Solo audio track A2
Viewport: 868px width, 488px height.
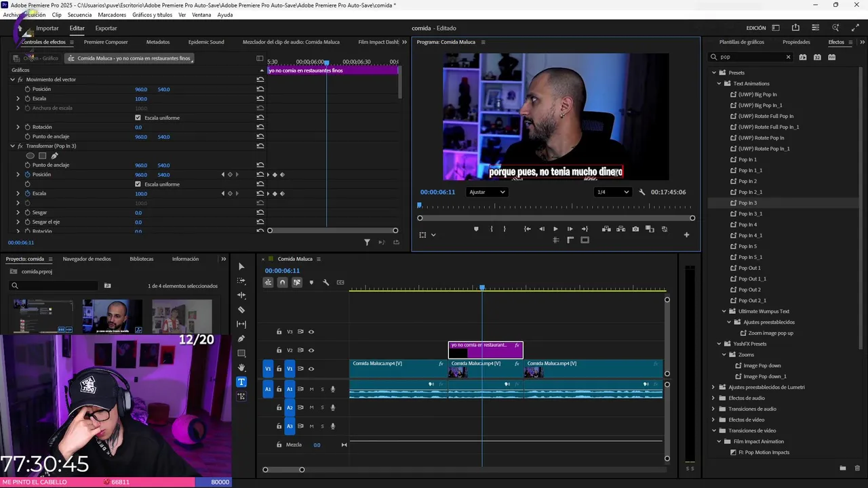click(322, 407)
